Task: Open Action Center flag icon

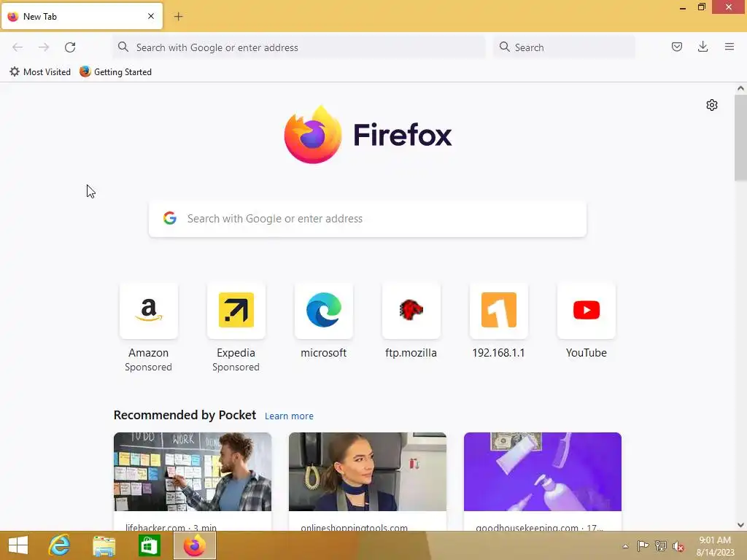Action: [x=643, y=546]
